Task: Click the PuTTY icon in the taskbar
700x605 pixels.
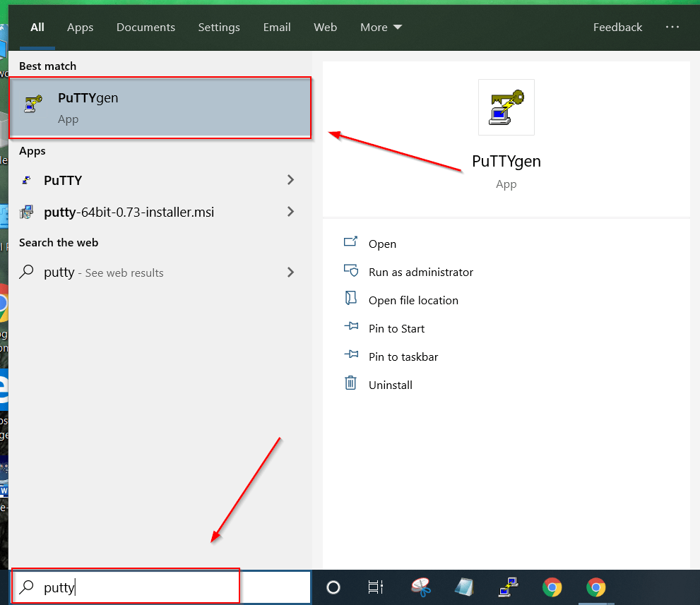Action: (x=508, y=587)
